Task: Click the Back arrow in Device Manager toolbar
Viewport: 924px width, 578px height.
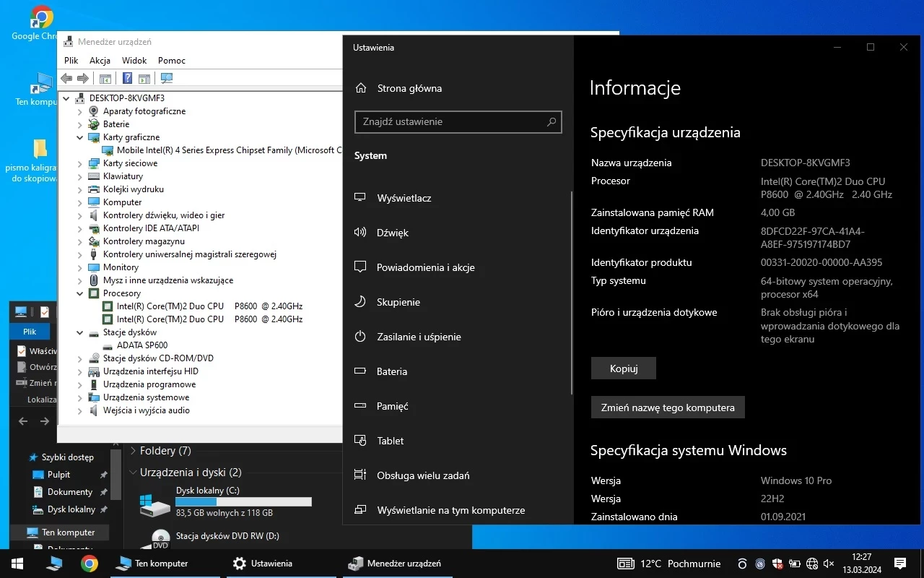Action: [66, 78]
